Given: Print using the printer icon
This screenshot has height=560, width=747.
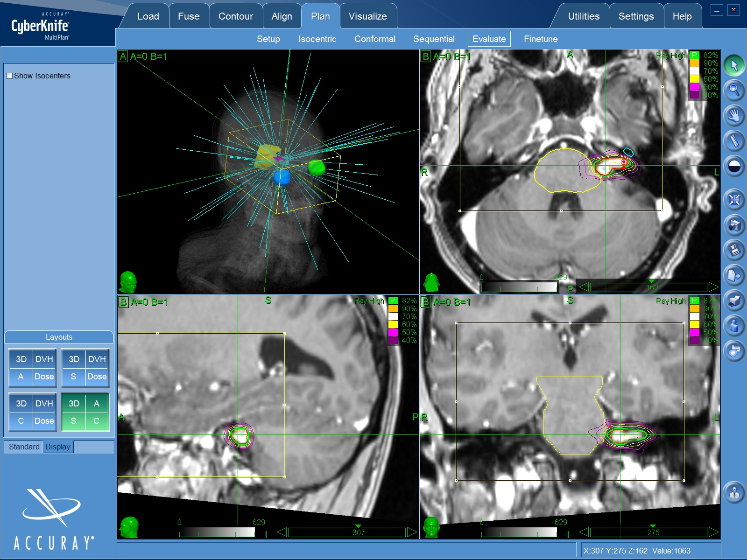Looking at the screenshot, I should [734, 301].
